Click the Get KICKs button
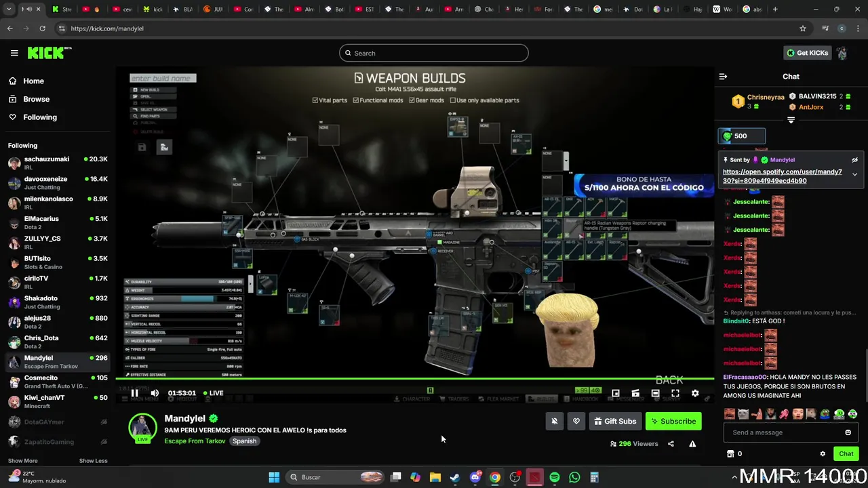This screenshot has height=488, width=868. click(807, 53)
